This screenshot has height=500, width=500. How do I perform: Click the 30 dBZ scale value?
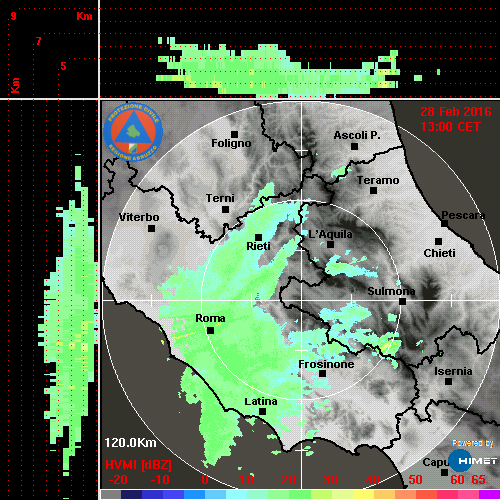(x=330, y=480)
